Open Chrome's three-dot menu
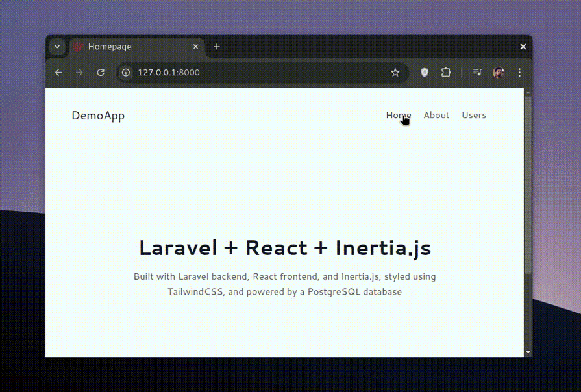This screenshot has height=392, width=581. (x=519, y=73)
